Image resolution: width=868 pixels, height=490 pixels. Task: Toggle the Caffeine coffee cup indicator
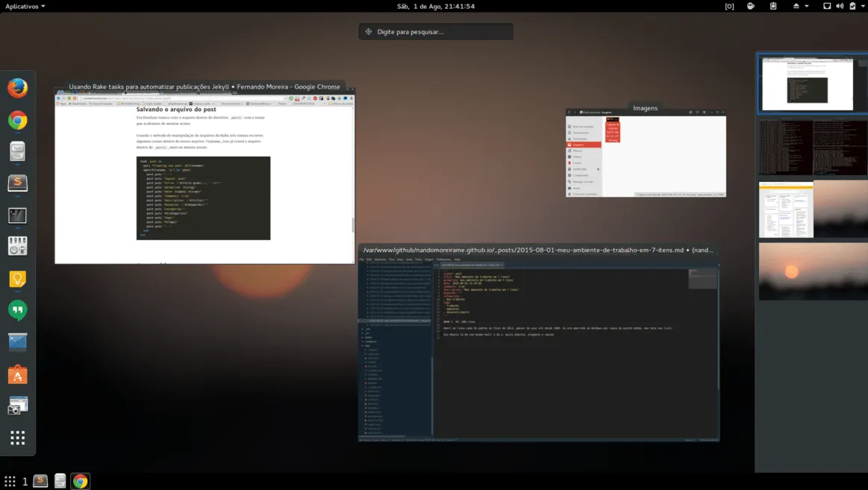pos(751,6)
